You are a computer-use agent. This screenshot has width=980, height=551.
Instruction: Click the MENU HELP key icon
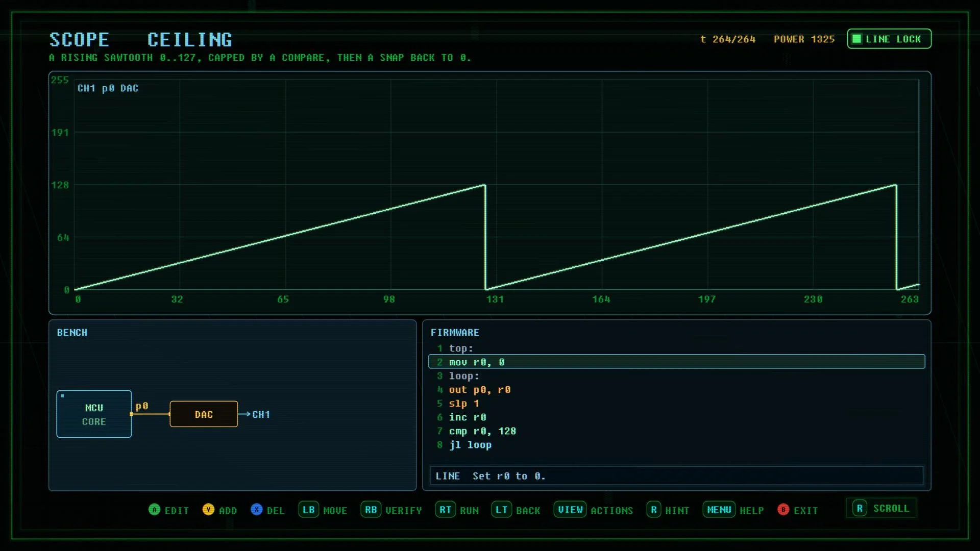click(719, 510)
